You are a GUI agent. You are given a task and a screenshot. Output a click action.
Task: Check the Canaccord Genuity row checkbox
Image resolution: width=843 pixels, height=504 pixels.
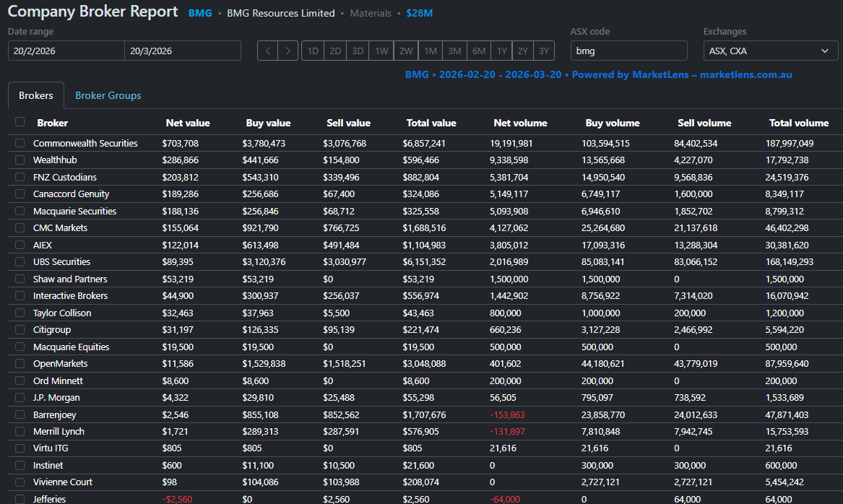[x=20, y=194]
